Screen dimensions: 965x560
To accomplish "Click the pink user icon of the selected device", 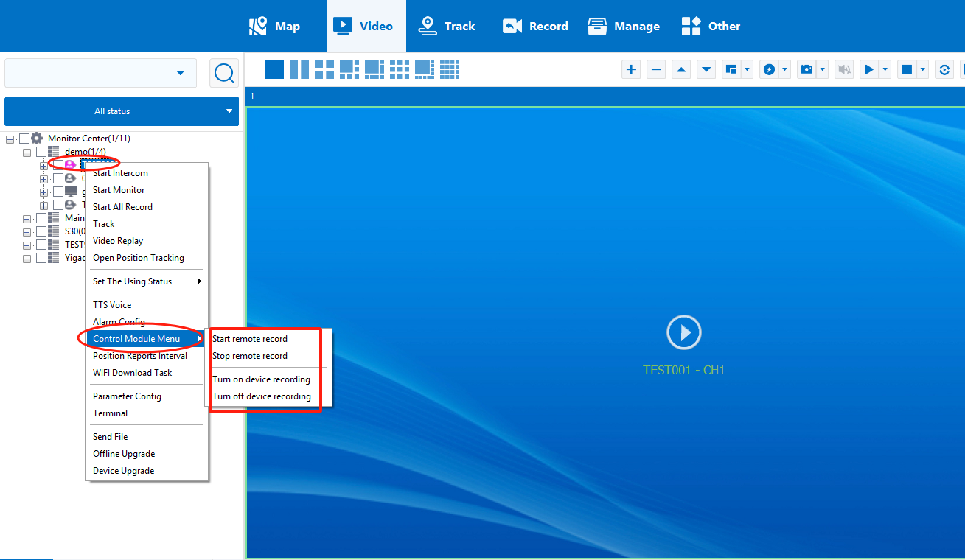I will click(70, 165).
